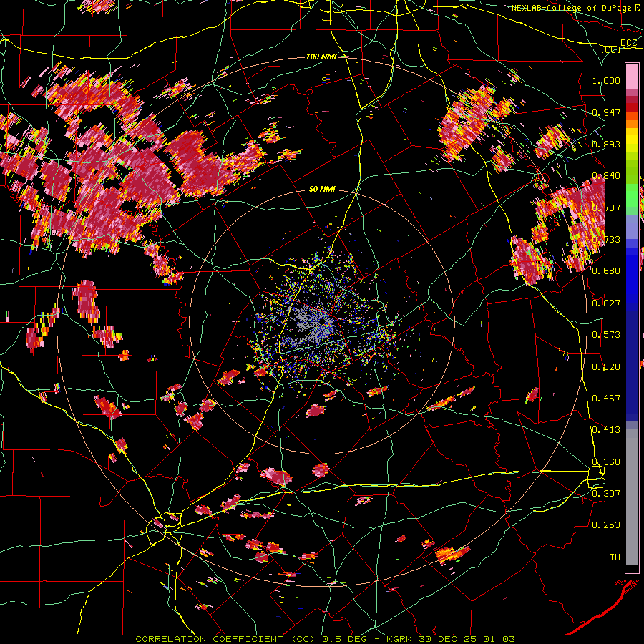Click the [CC] label above color bar
Screen dimensions: 644x644
(611, 49)
